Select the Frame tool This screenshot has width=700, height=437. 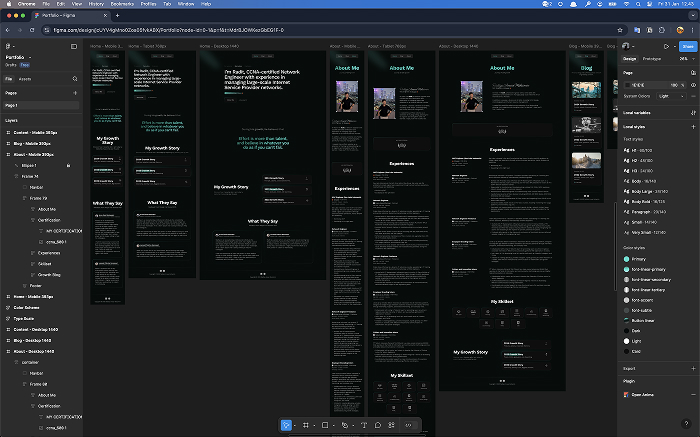click(x=306, y=425)
